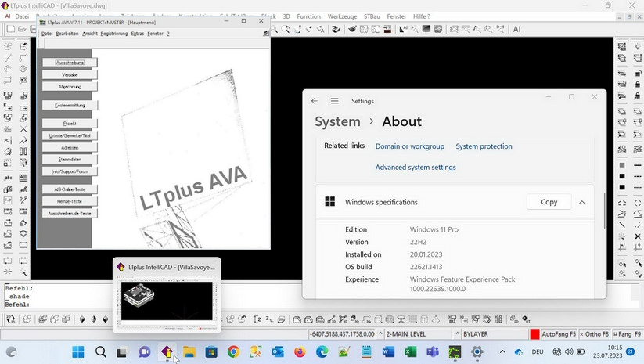Open the Projekt button in AVA
Screen dimensions: 644x364
pos(70,123)
